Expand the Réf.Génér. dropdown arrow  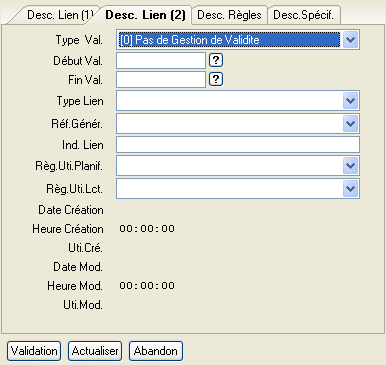[350, 124]
